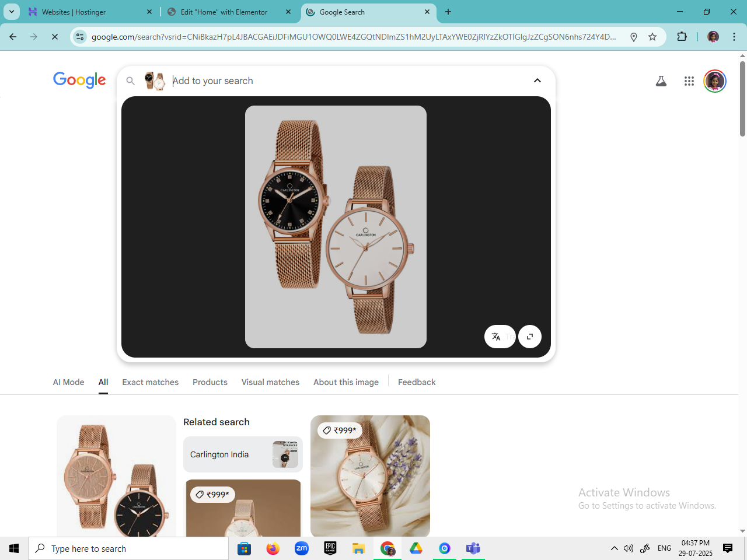Open the ₹999 watch with lavender result
Viewport: 747px width, 560px height.
pyautogui.click(x=370, y=475)
